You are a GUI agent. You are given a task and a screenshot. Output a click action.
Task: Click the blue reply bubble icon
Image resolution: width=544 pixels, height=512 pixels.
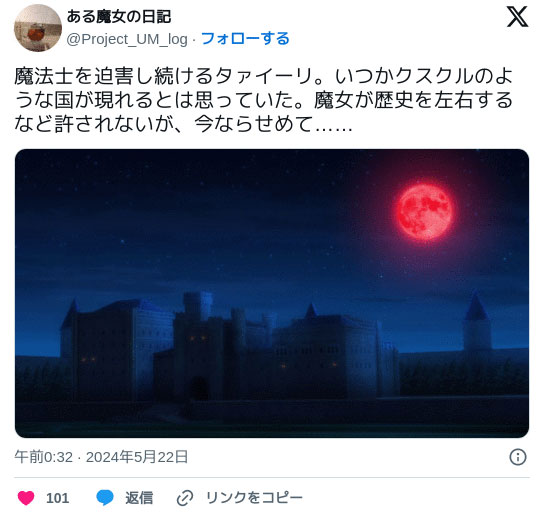point(105,498)
